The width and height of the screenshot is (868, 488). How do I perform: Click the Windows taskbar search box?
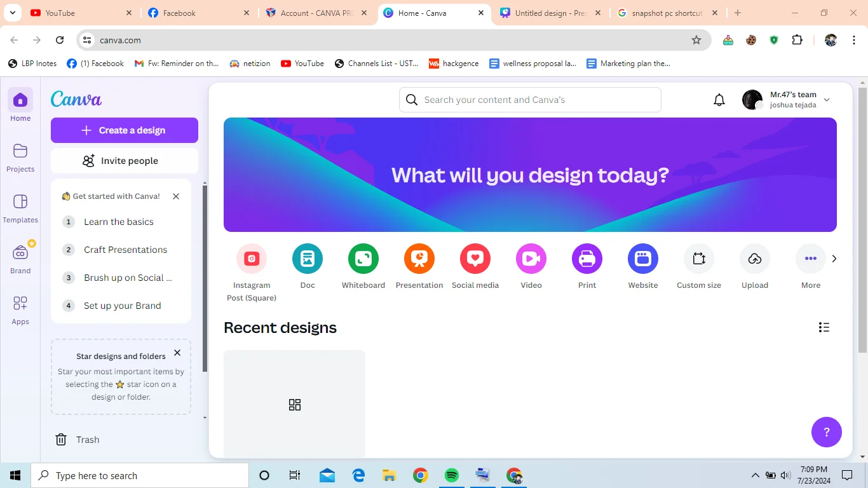pos(140,475)
